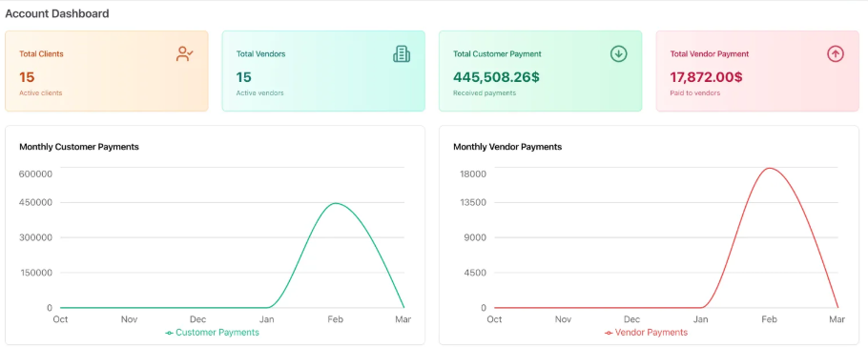Click the Total Vendor Payment up-arrow icon

coord(836,53)
